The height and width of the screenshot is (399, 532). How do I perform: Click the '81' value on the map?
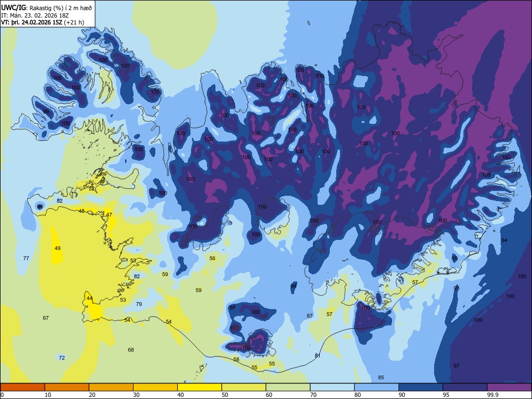[x=318, y=355]
